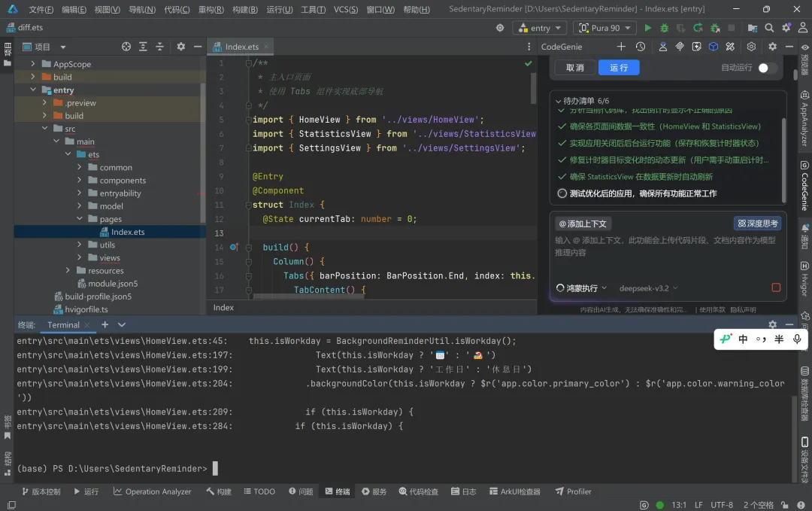Open the user account icon

point(803,28)
